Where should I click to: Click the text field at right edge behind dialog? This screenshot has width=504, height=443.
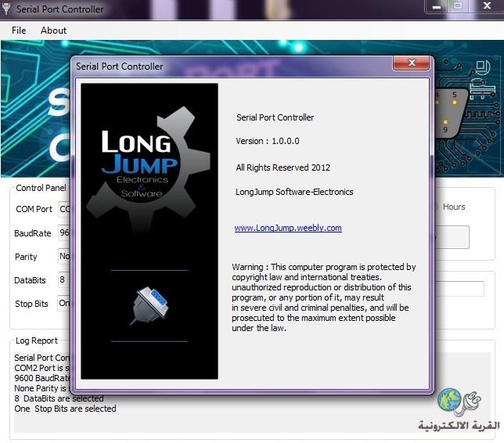(x=459, y=289)
